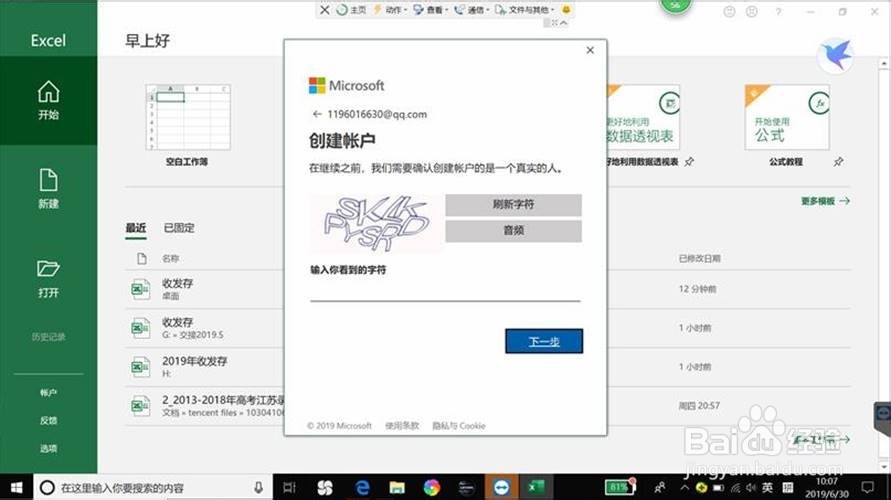Image resolution: width=891 pixels, height=500 pixels.
Task: Open File Explorer from the taskbar
Action: click(x=397, y=488)
